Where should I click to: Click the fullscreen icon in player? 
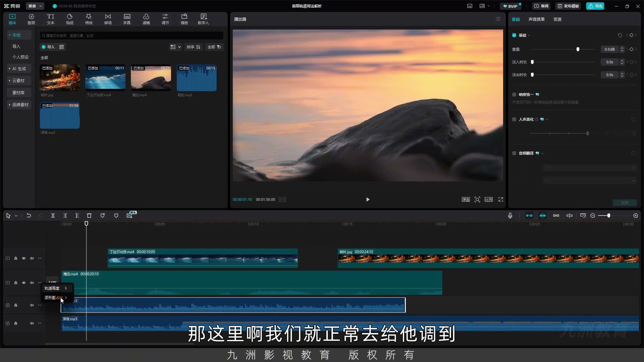501,199
